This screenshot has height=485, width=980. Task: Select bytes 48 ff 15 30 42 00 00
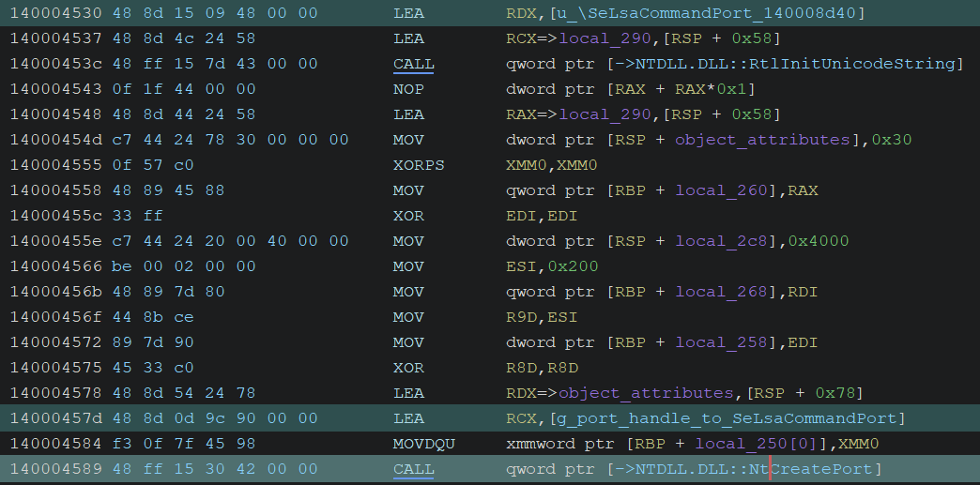click(215, 469)
